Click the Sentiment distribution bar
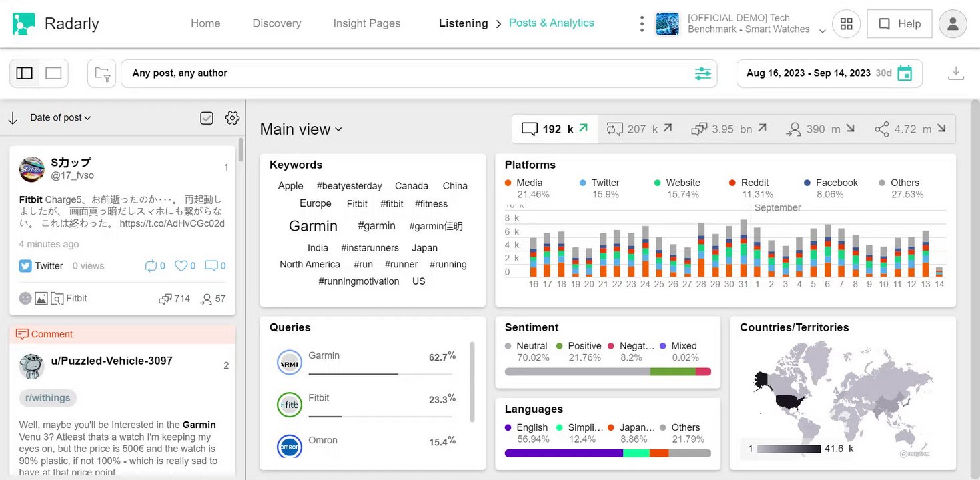The image size is (980, 480). coord(608,372)
